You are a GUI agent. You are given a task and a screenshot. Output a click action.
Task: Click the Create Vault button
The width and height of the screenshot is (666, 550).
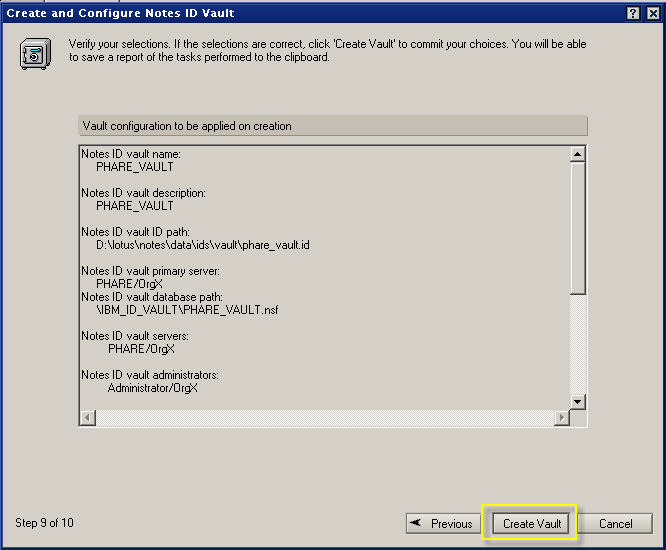click(531, 524)
